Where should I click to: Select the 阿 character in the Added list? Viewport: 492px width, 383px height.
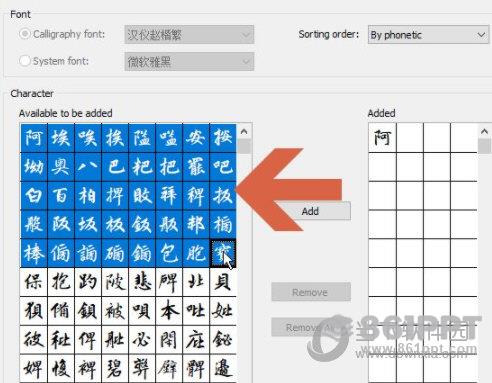pyautogui.click(x=382, y=138)
